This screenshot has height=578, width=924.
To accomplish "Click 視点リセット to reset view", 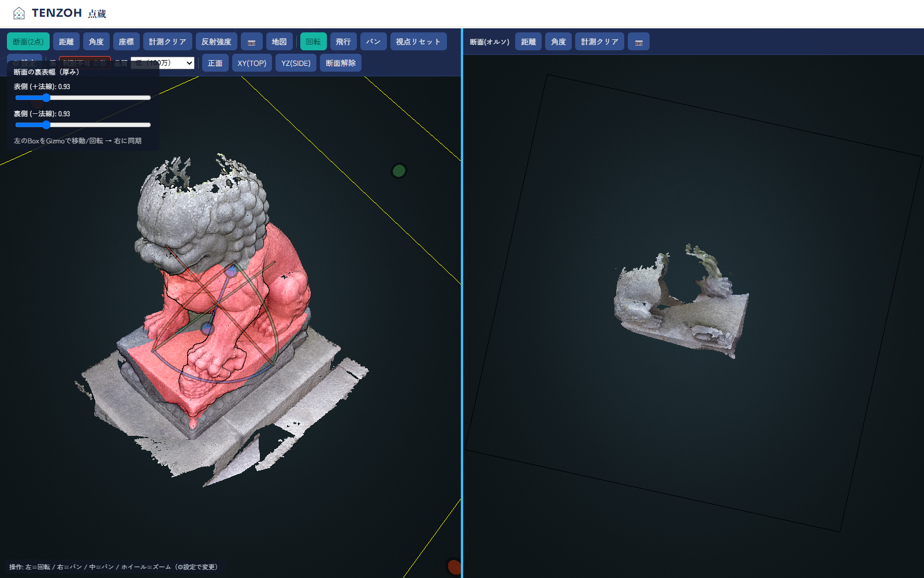I will [x=419, y=42].
